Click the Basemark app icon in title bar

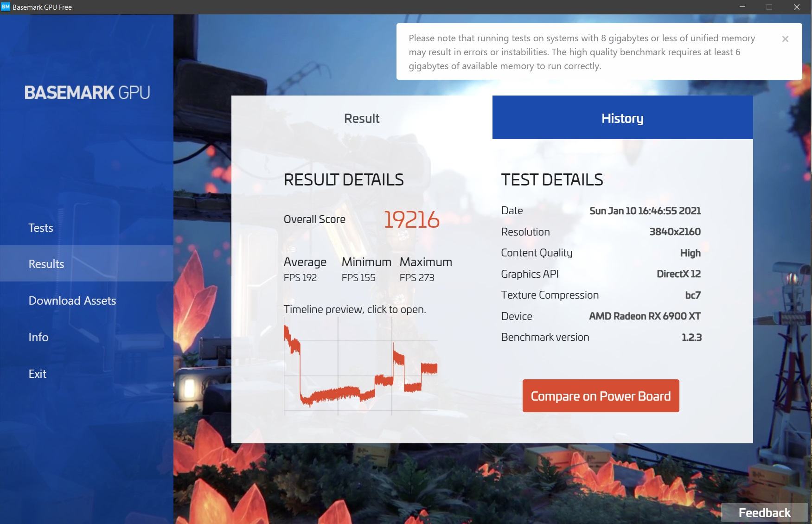(x=6, y=7)
